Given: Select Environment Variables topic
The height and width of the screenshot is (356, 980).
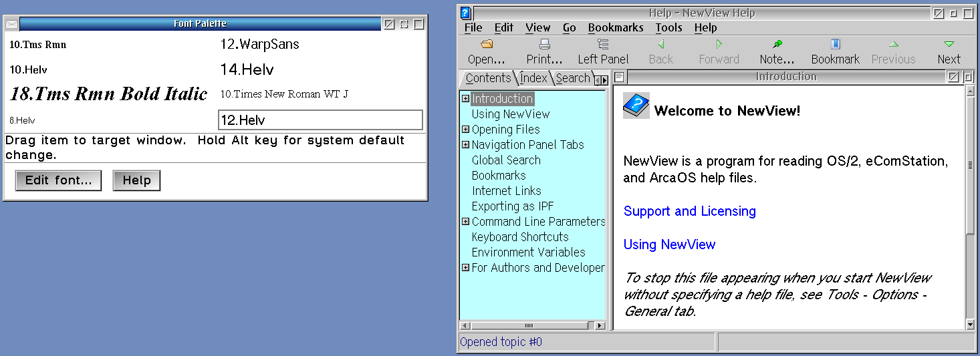Looking at the screenshot, I should pyautogui.click(x=528, y=252).
